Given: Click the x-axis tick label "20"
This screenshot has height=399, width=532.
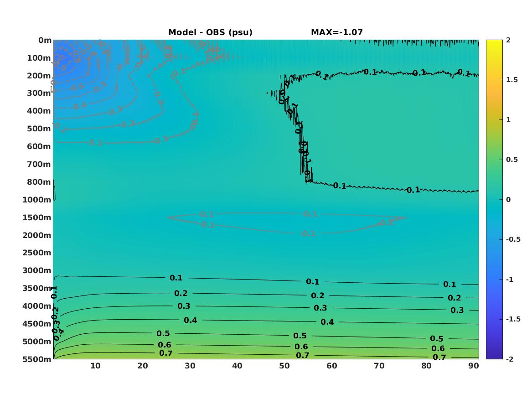Looking at the screenshot, I should click(x=143, y=366).
